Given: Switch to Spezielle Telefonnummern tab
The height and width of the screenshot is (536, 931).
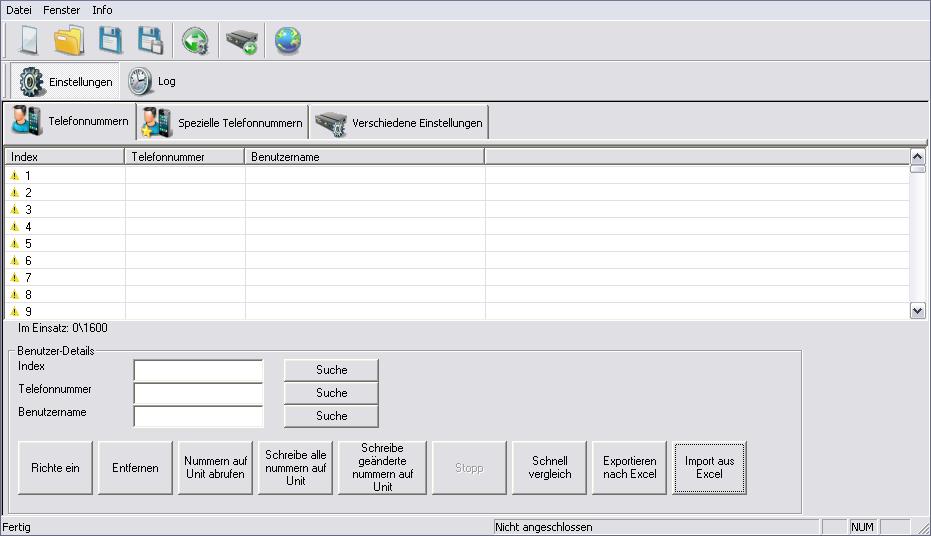Looking at the screenshot, I should (223, 122).
